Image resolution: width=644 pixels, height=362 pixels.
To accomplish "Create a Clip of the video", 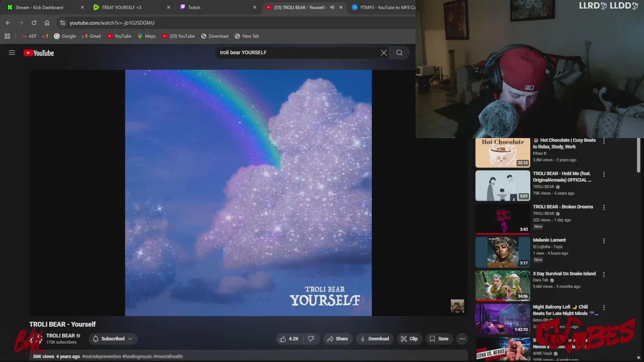I will point(409,339).
